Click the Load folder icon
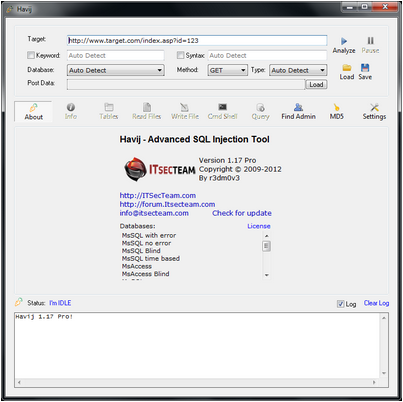Screen dimensions: 403x402 [347, 68]
